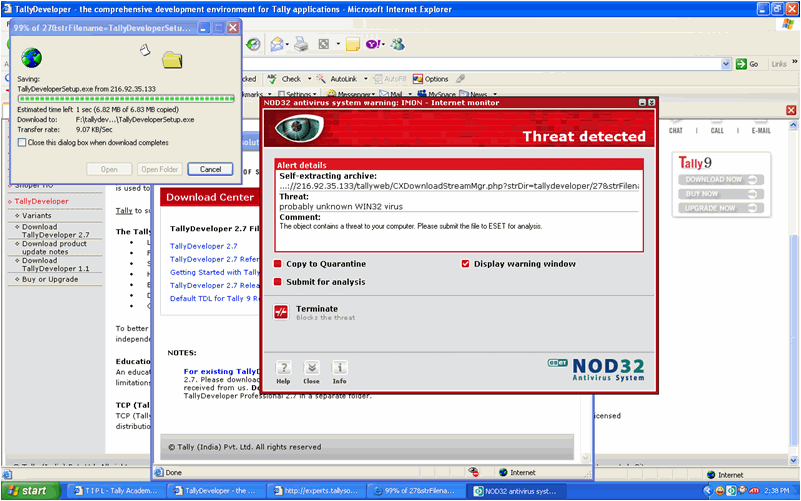This screenshot has width=801, height=501.
Task: Expand the address bar dropdown
Action: coord(726,64)
